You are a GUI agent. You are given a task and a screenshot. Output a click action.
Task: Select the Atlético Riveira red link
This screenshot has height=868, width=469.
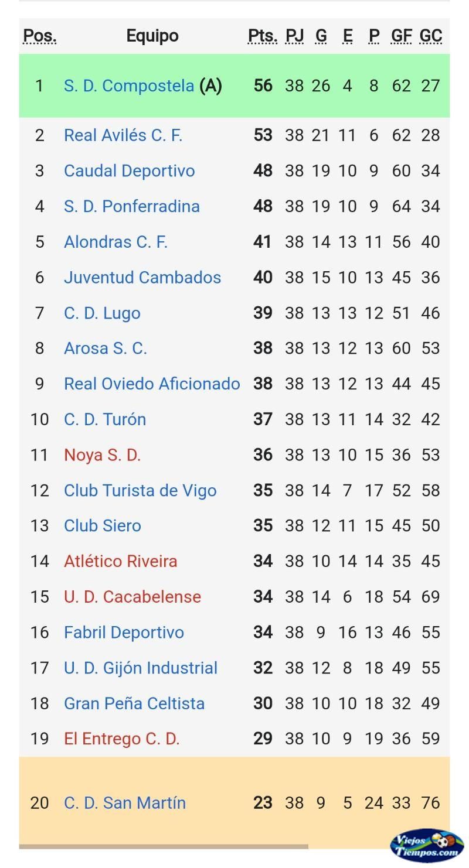tap(120, 561)
